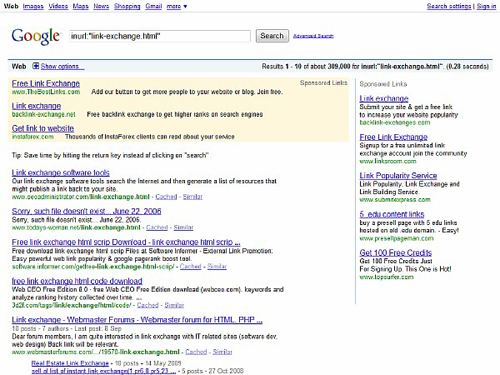Open Maps in top navigation

coord(81,6)
